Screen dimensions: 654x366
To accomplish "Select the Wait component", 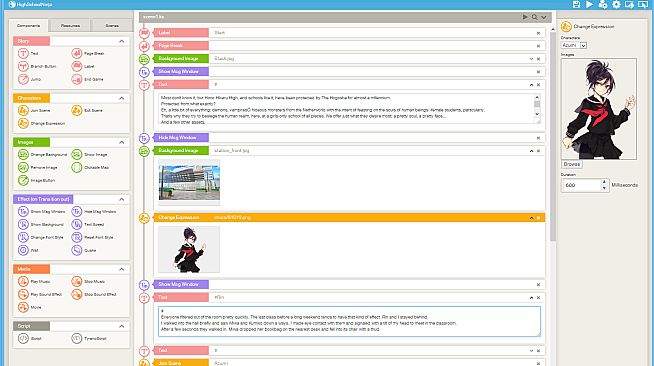I will click(28, 251).
